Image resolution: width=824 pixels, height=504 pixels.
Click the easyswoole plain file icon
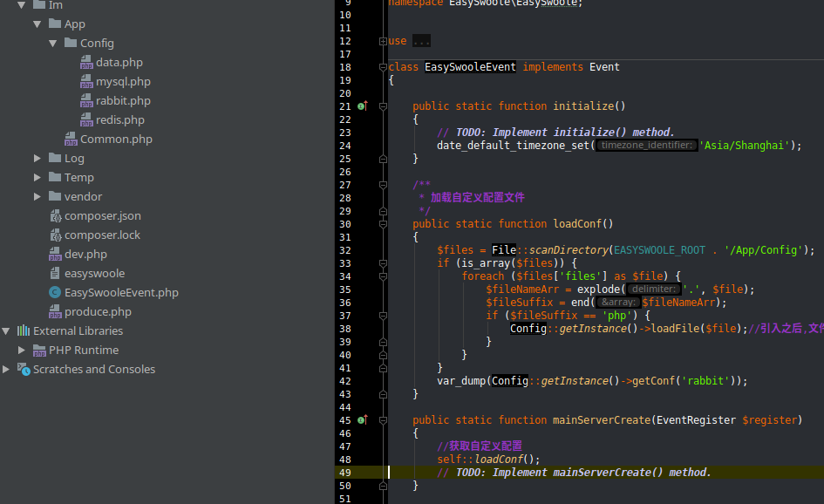click(x=55, y=274)
